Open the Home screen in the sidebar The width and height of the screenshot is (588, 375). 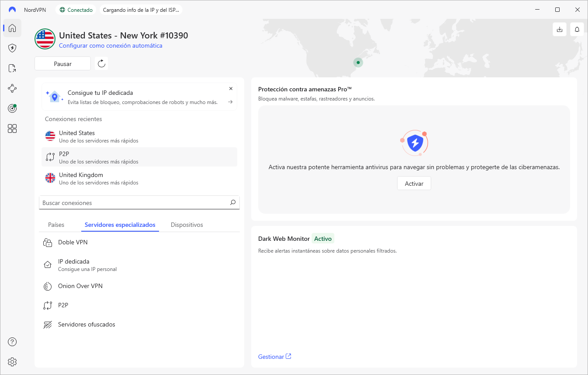(x=12, y=28)
